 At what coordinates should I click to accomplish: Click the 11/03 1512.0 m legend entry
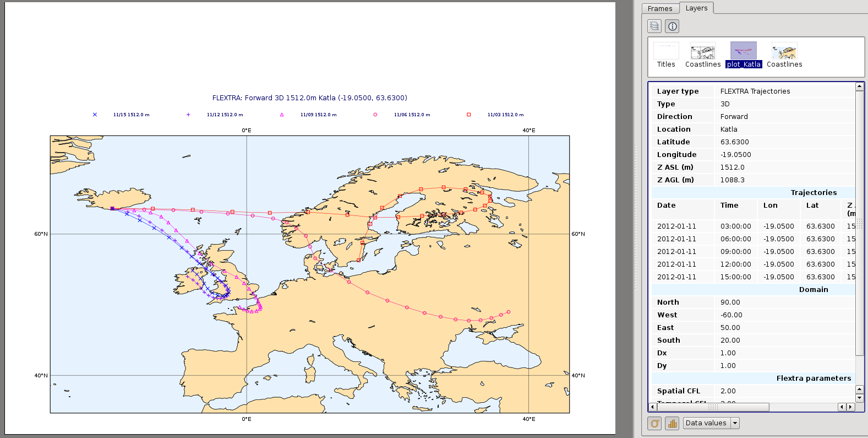pyautogui.click(x=505, y=115)
